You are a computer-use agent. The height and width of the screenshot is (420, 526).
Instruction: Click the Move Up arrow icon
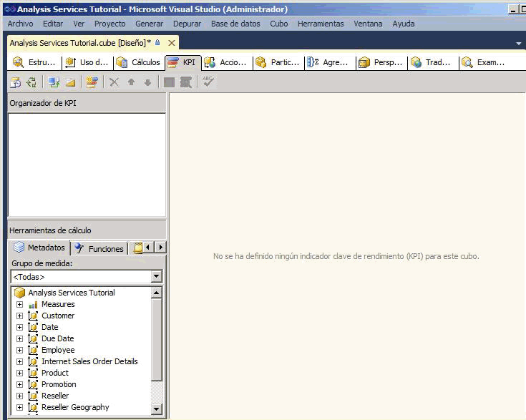(x=131, y=82)
